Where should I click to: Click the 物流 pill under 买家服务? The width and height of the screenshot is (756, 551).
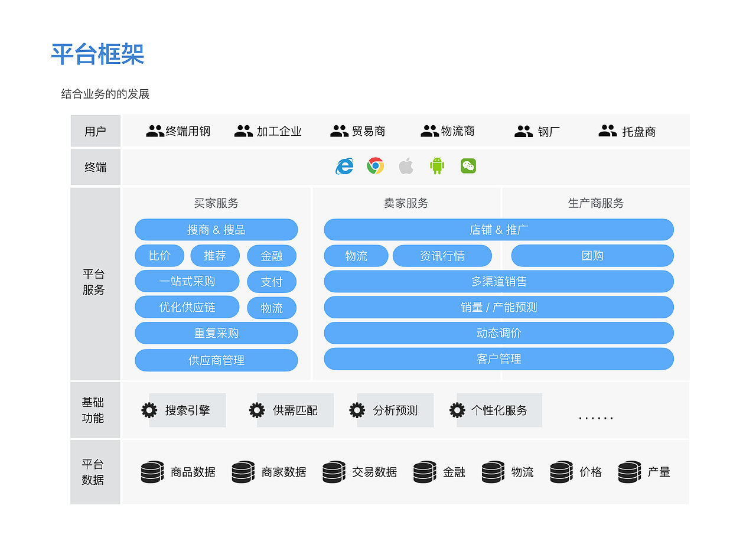click(272, 308)
